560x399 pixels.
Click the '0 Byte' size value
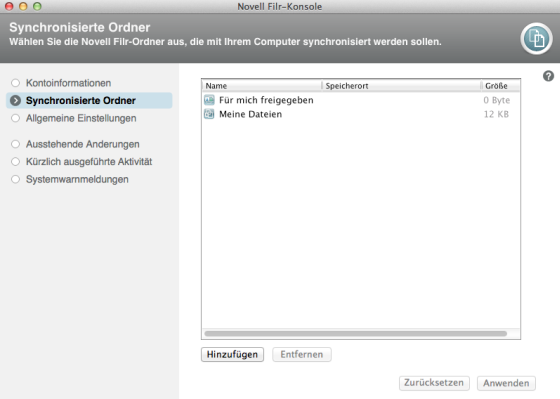496,100
